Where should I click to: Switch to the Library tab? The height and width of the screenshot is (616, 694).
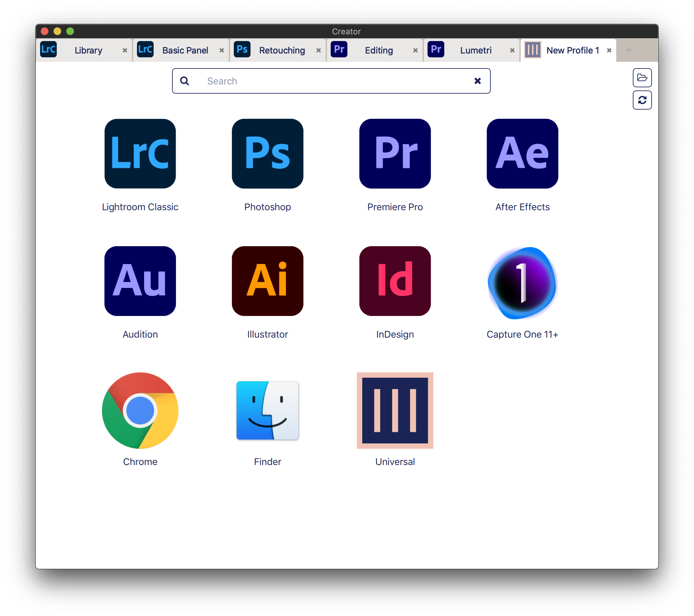(x=84, y=50)
